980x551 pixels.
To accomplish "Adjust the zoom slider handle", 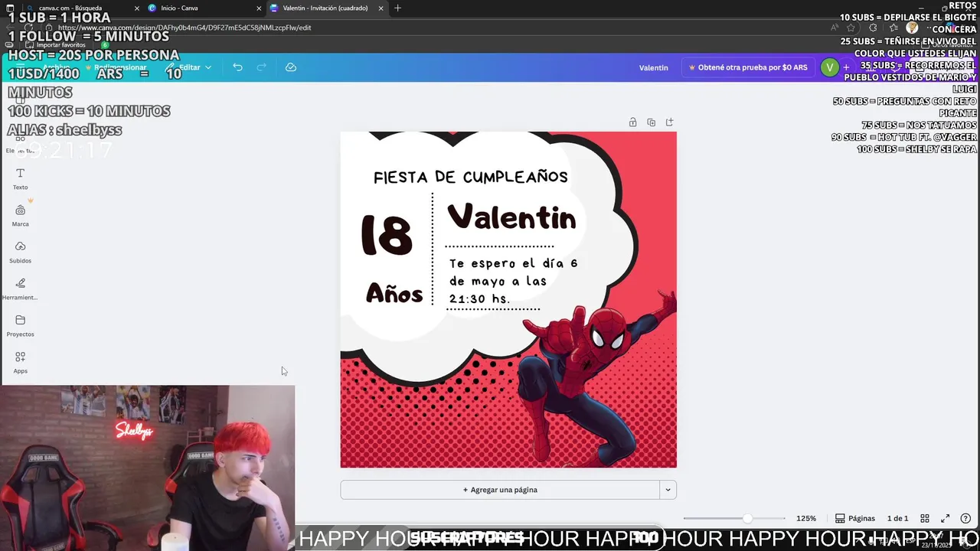I will [747, 518].
